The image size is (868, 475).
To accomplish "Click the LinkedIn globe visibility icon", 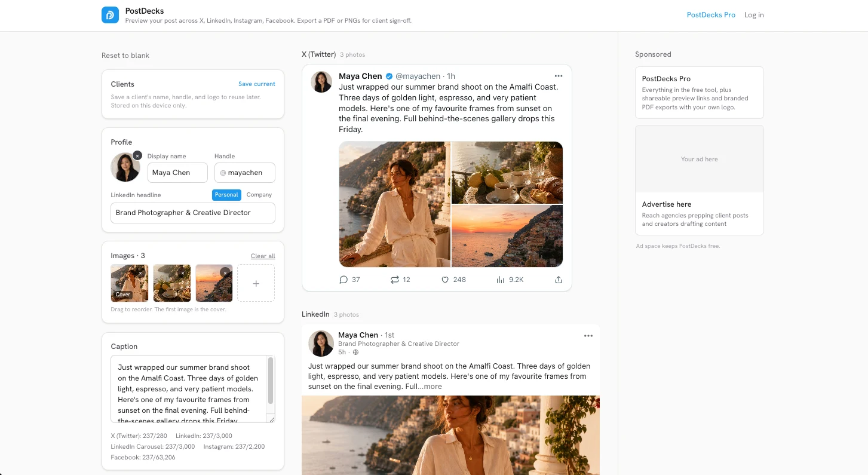I will [x=356, y=353].
